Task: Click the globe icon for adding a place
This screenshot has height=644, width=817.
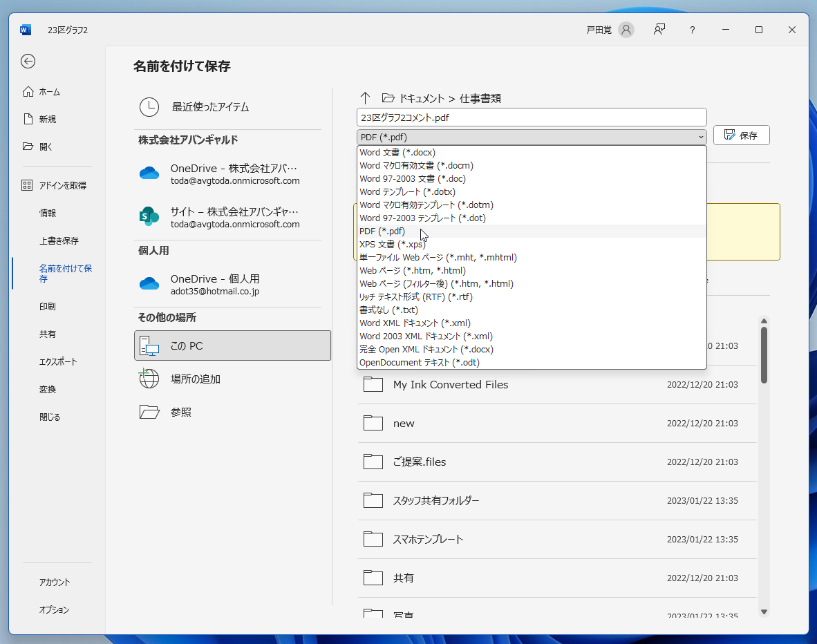Action: (149, 378)
